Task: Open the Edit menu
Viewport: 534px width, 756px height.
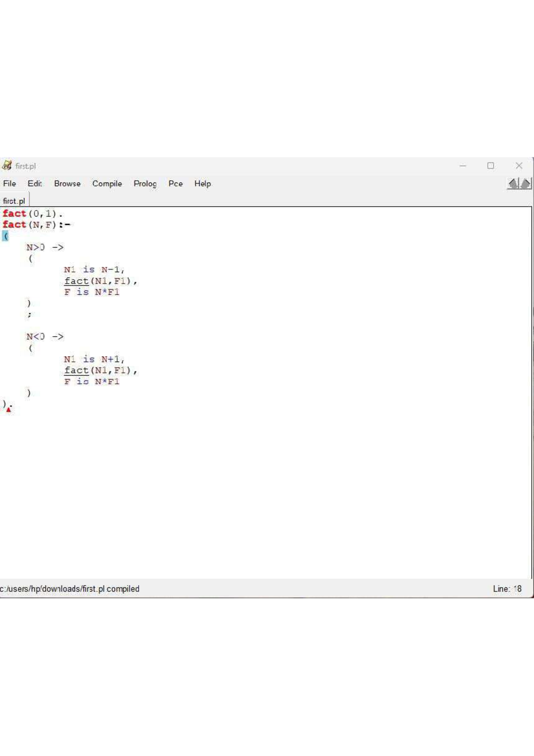Action: click(x=35, y=183)
